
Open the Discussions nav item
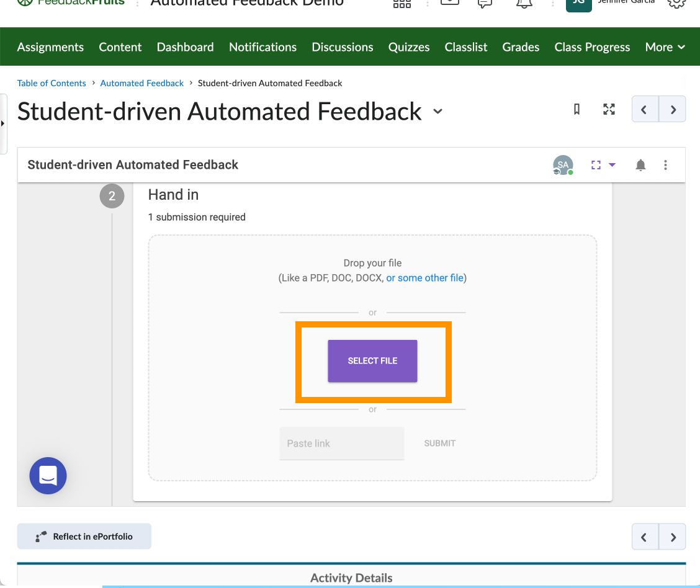(343, 47)
